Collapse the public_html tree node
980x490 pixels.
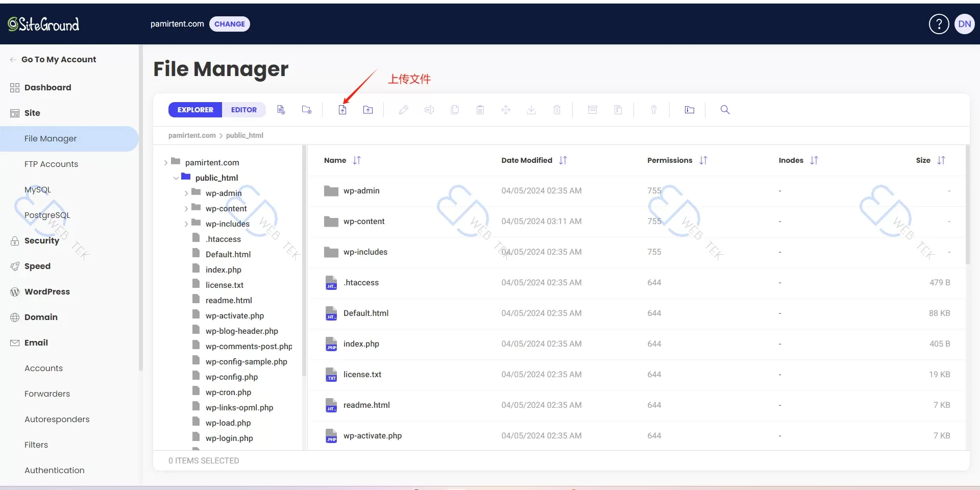176,178
